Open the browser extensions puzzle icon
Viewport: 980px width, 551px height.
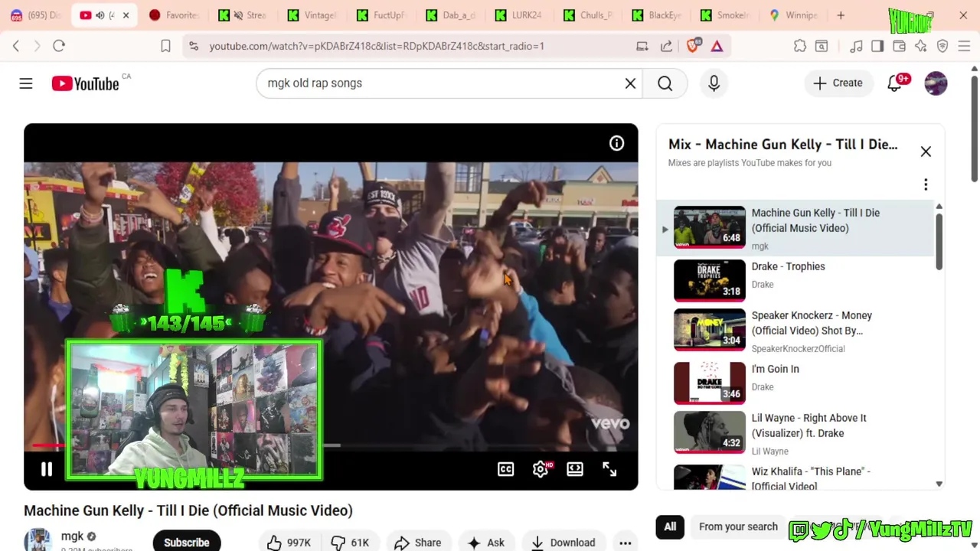pyautogui.click(x=800, y=46)
